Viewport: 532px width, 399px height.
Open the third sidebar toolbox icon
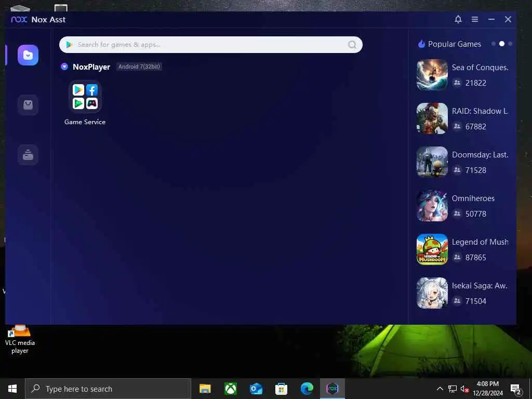click(x=28, y=155)
